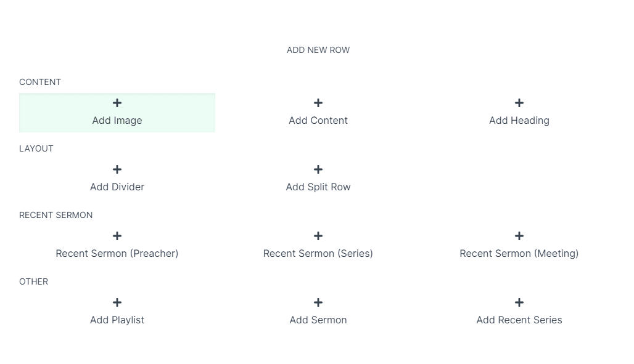
Task: Click the plus icon above Add Image
Action: pyautogui.click(x=117, y=103)
